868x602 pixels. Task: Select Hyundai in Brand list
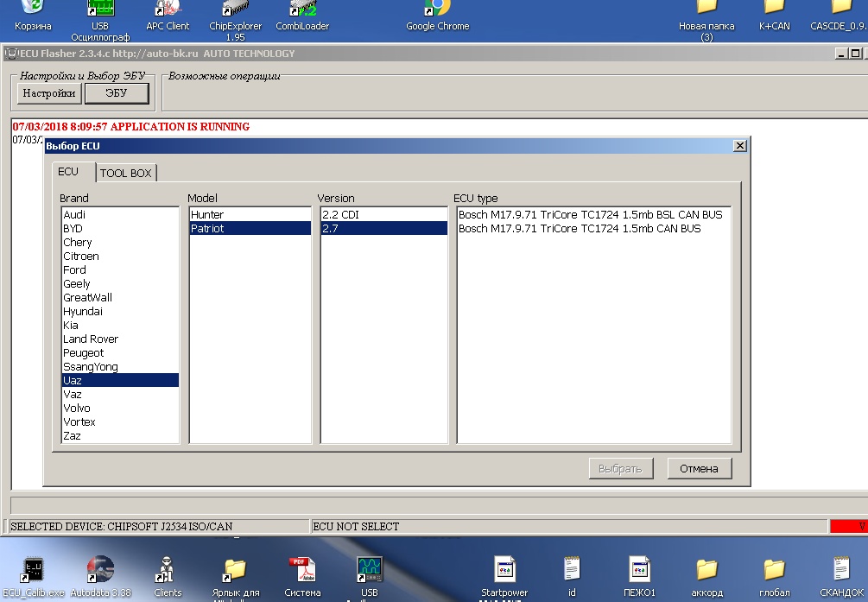coord(120,311)
